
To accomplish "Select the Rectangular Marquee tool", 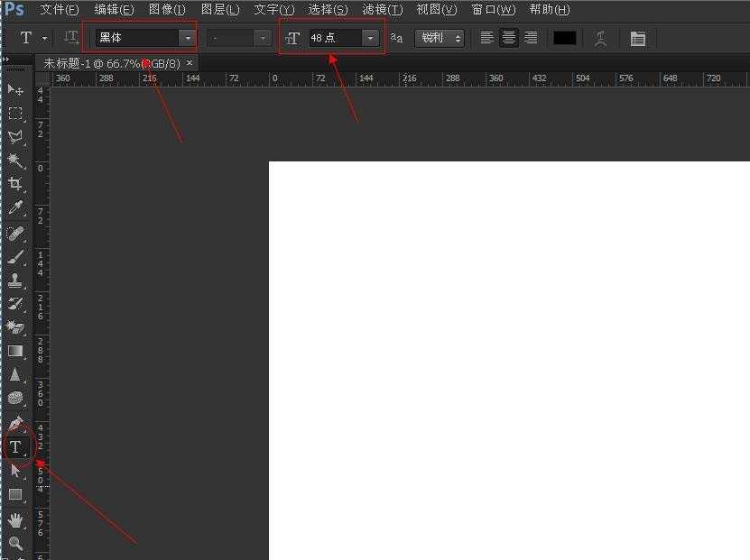I will [x=15, y=114].
